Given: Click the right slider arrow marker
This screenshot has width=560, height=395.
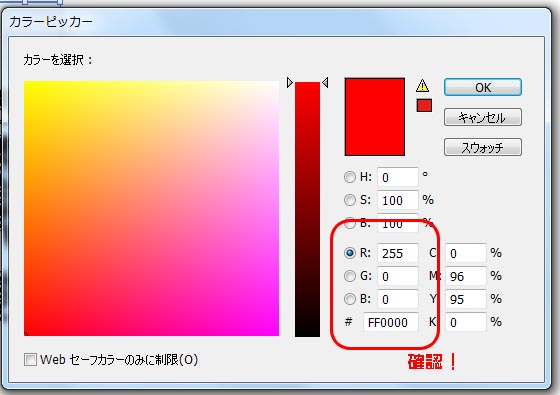Looking at the screenshot, I should pyautogui.click(x=325, y=83).
